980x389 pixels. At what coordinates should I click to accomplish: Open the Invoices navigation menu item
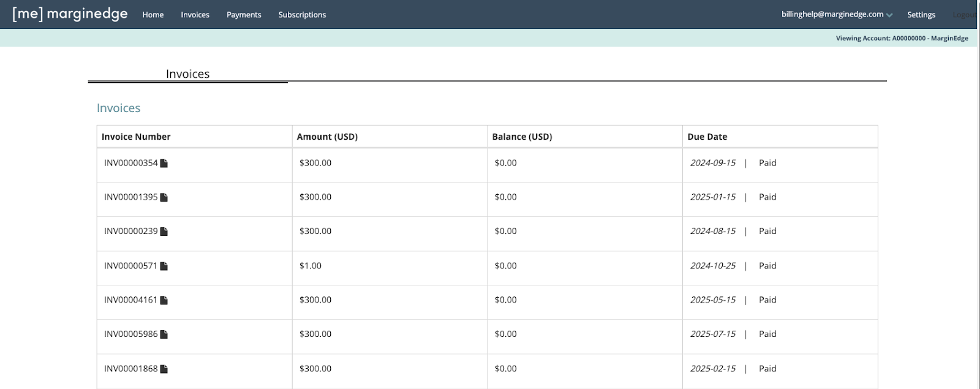click(195, 15)
